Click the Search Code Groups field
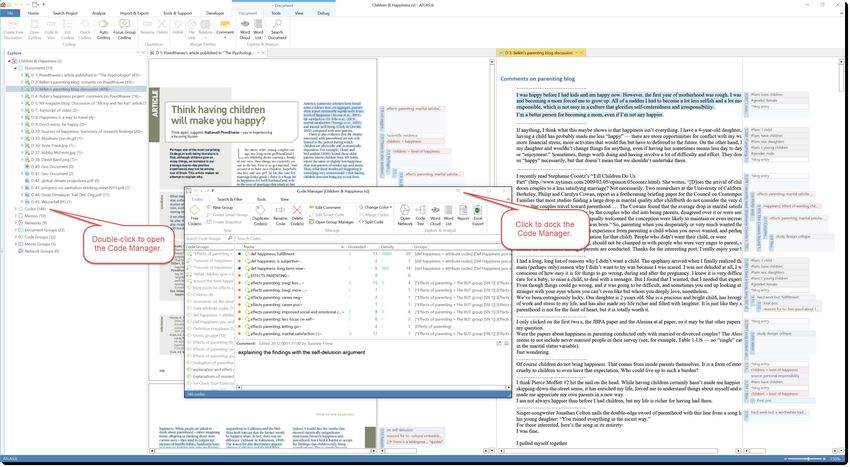 (x=209, y=238)
